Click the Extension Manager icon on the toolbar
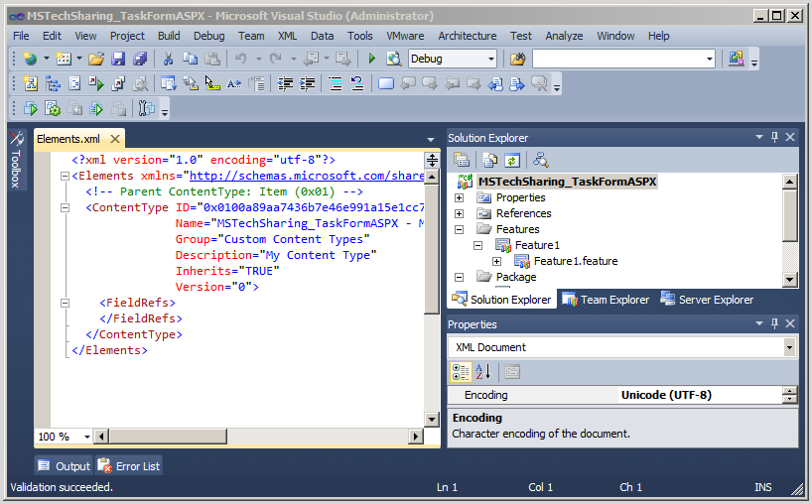The image size is (812, 504). (736, 59)
